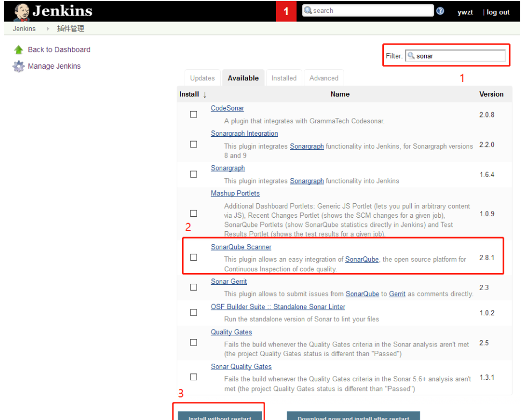524x420 pixels.
Task: Click the log out link
Action: [x=498, y=12]
